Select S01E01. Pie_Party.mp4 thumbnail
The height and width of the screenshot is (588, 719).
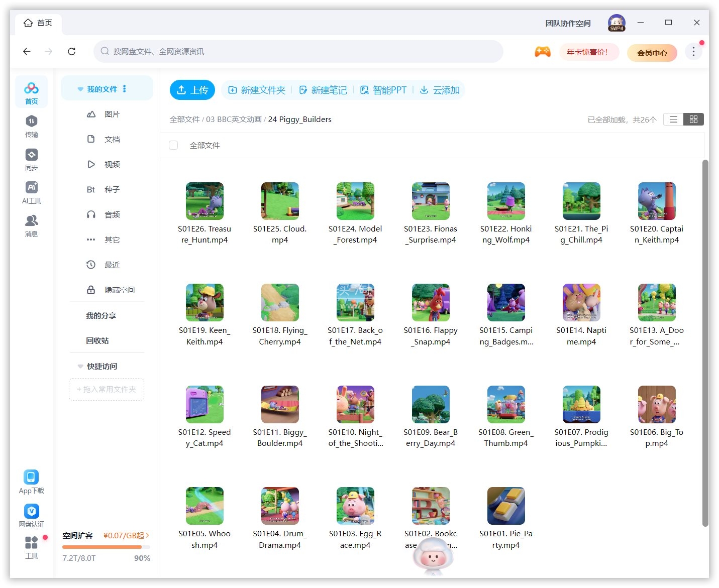[x=506, y=506]
